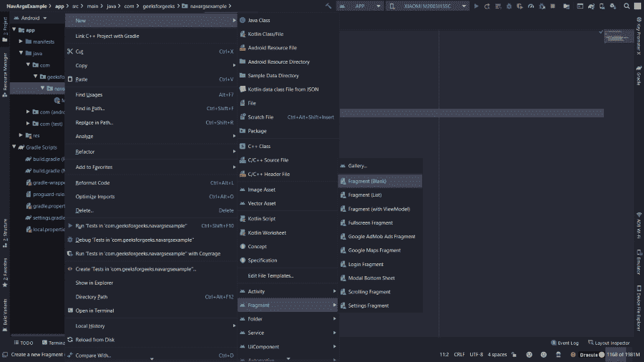
Task: Click the Paste clipboard menu entry
Action: click(82, 79)
